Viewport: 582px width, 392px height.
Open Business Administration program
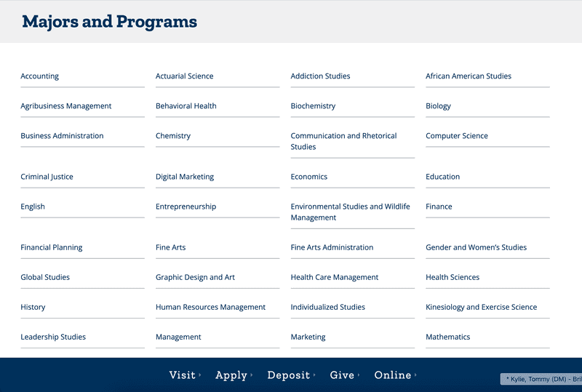coord(62,136)
